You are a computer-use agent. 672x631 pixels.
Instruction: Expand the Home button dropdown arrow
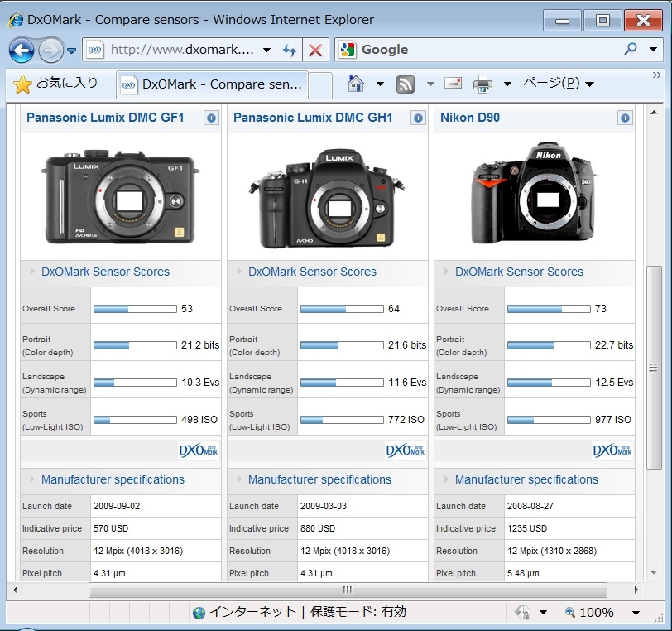[x=380, y=84]
